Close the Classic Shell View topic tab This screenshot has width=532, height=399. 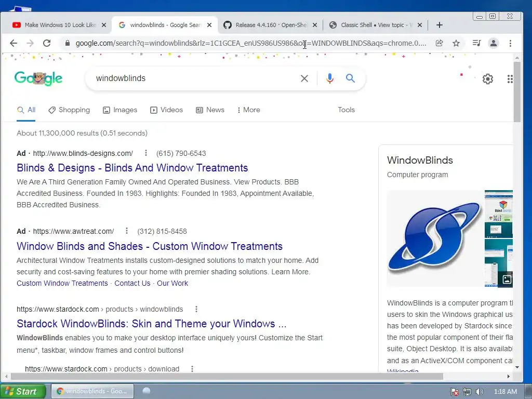click(420, 25)
